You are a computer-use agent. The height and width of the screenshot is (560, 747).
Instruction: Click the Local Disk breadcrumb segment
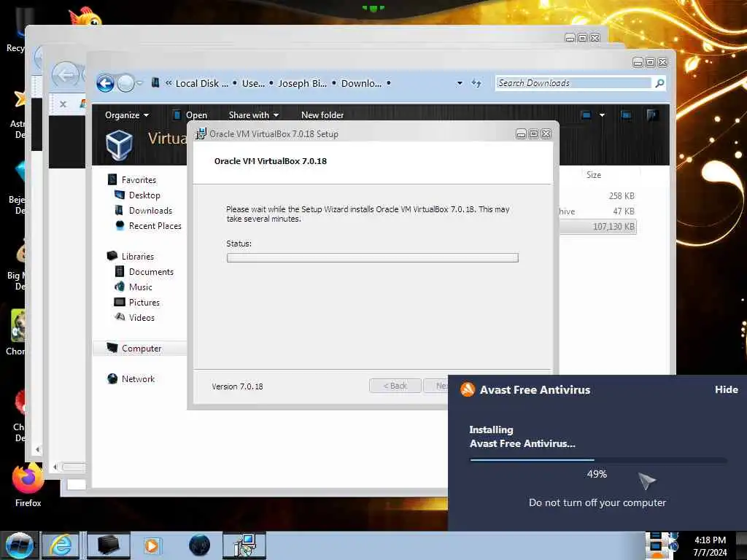click(201, 83)
